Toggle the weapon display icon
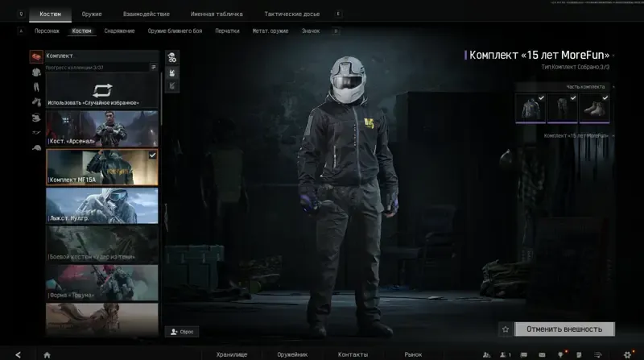 172,86
